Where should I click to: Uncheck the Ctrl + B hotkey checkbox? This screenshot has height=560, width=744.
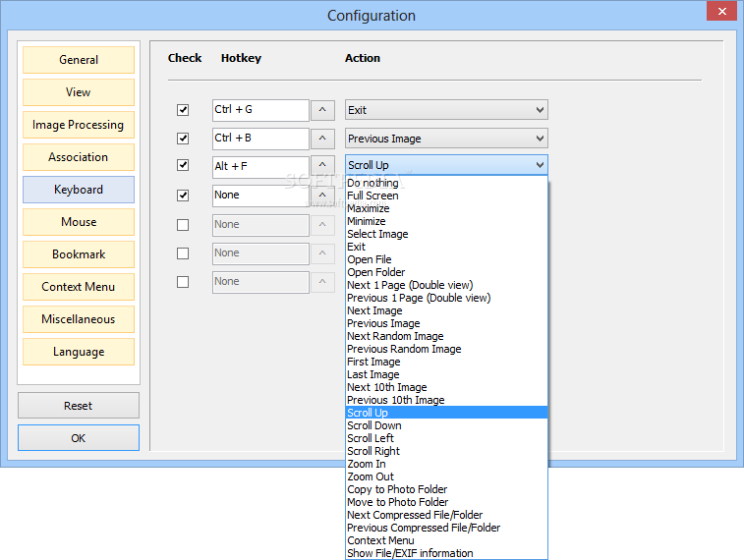pyautogui.click(x=183, y=139)
